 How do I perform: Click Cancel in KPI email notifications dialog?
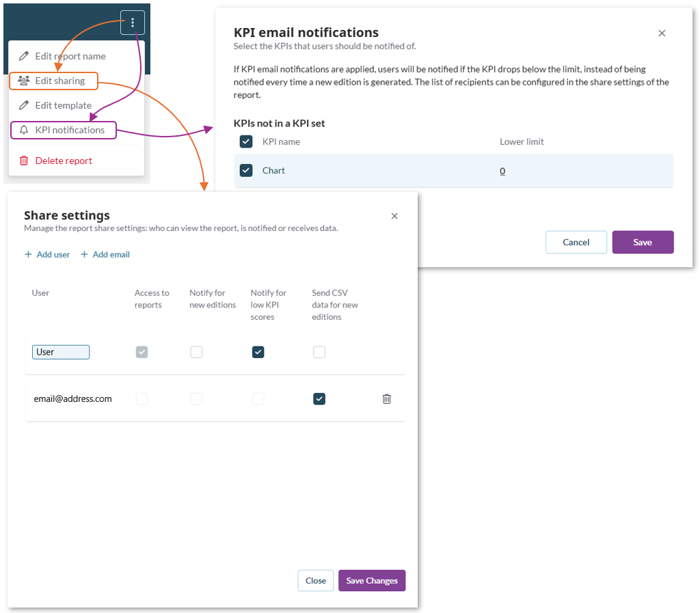pos(576,242)
